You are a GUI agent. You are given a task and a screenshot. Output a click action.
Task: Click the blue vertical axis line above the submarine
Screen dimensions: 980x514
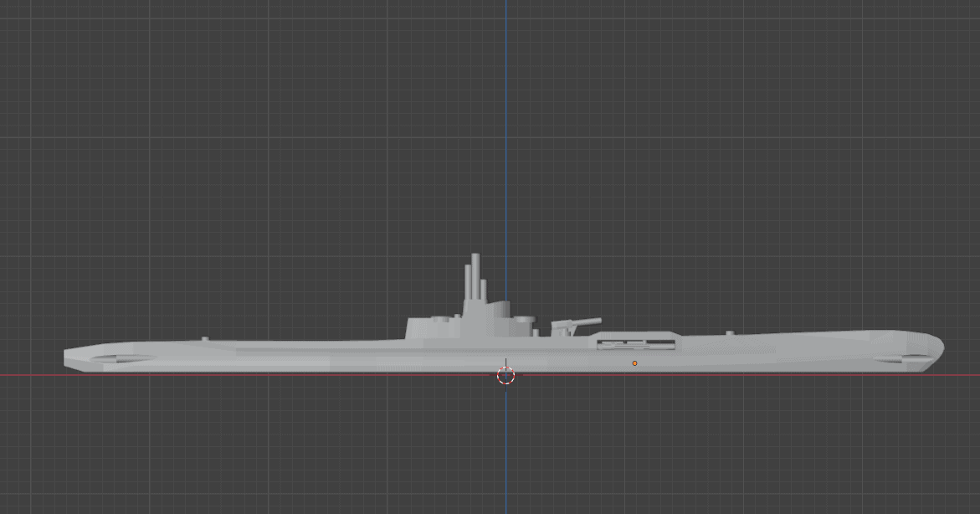tap(505, 126)
